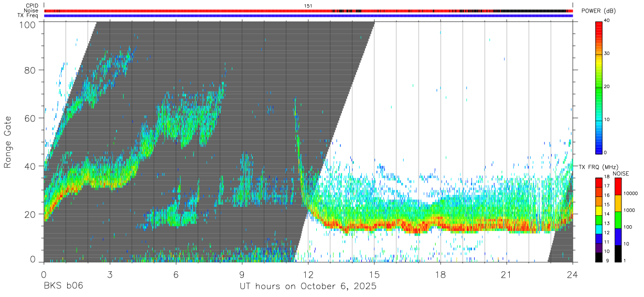Click the yellow 14 MHz frequency swatch

pyautogui.click(x=598, y=211)
